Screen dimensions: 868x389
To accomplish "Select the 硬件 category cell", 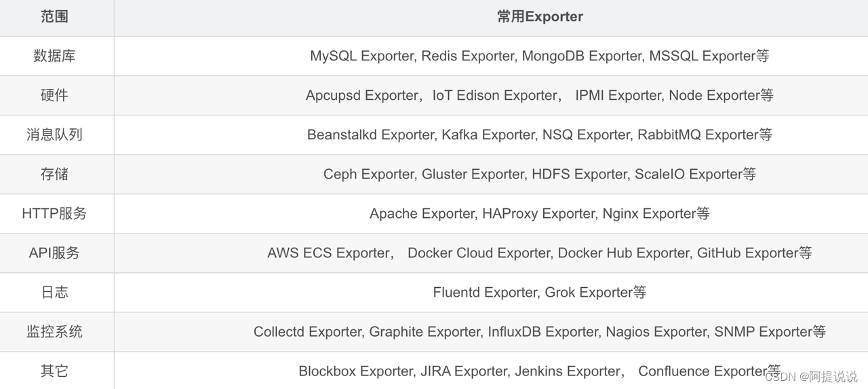I will [x=54, y=95].
